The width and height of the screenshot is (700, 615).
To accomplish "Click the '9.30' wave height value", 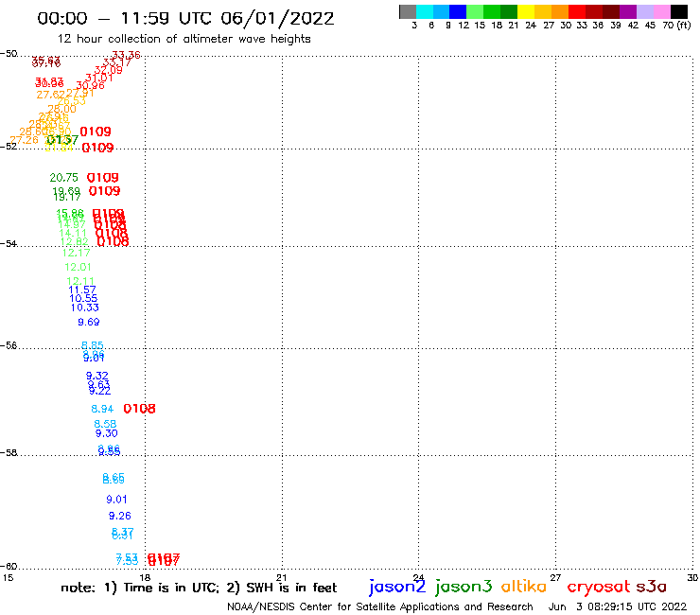I will (107, 433).
